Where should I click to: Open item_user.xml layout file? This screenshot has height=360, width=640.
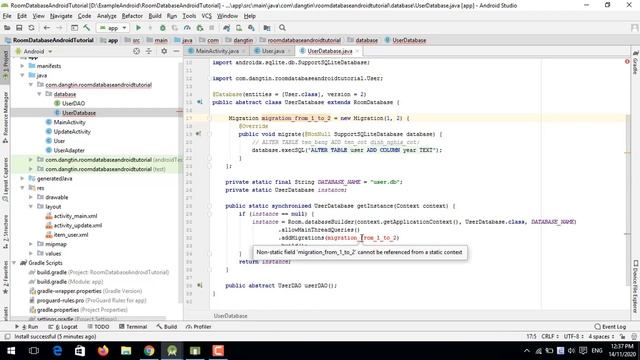[x=71, y=235]
